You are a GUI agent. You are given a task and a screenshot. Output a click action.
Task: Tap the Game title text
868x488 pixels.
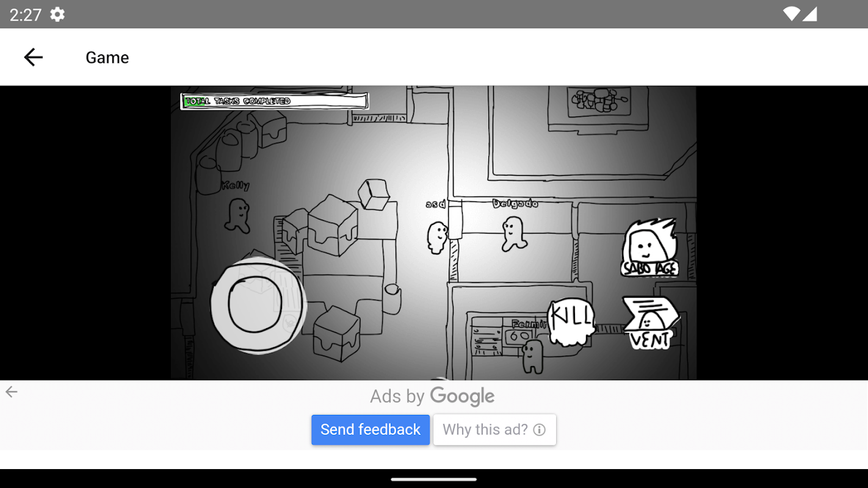tap(107, 57)
